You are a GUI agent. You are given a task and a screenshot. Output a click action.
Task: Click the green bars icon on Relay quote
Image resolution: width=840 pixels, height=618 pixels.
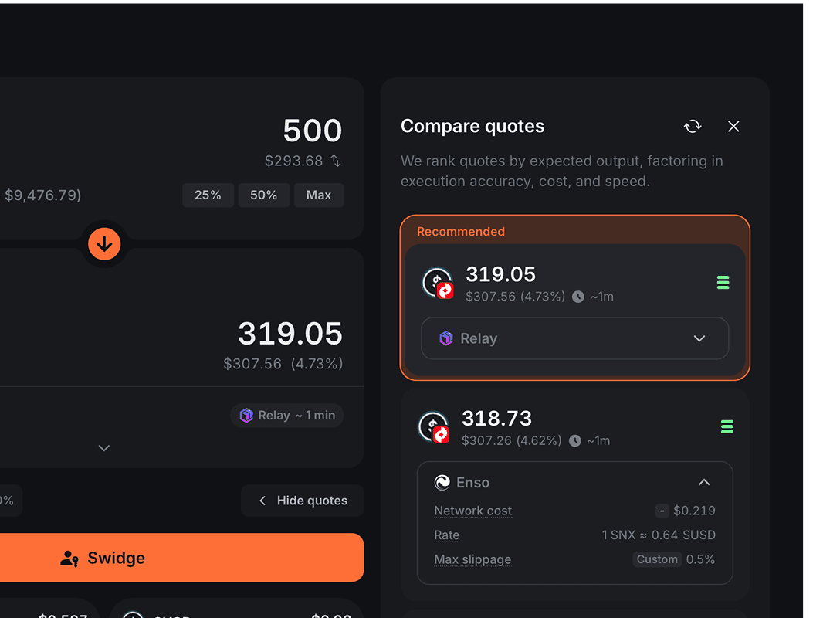click(x=723, y=283)
